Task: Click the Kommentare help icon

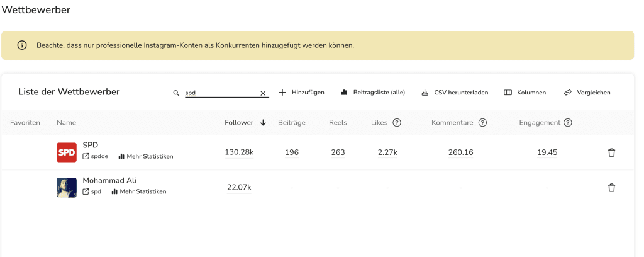Action: click(482, 123)
